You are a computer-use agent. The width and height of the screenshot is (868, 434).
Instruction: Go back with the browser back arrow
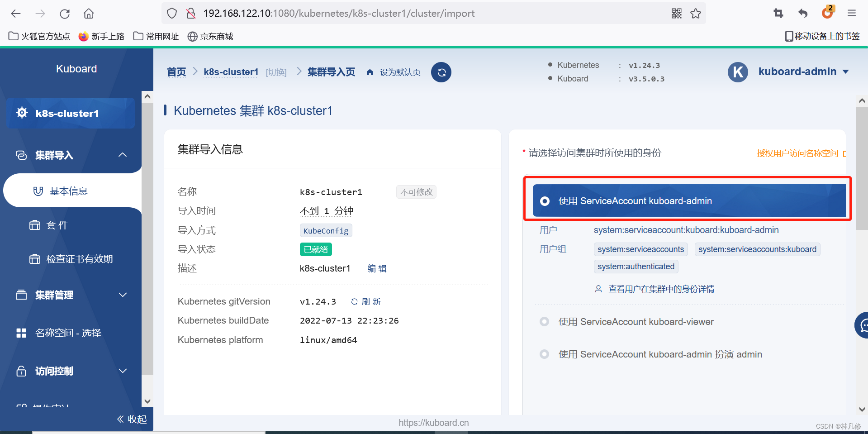pyautogui.click(x=16, y=14)
